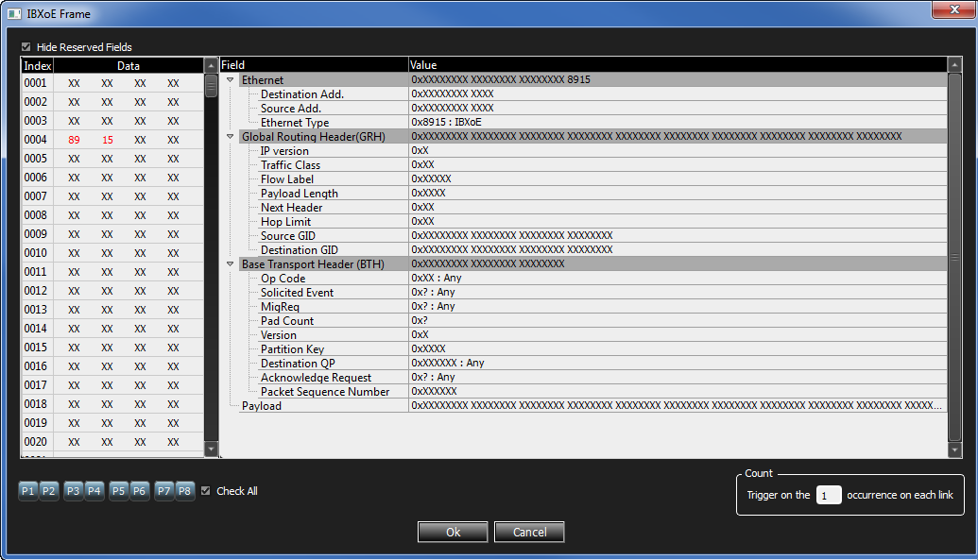Click the Ok button
The image size is (978, 560).
453,532
